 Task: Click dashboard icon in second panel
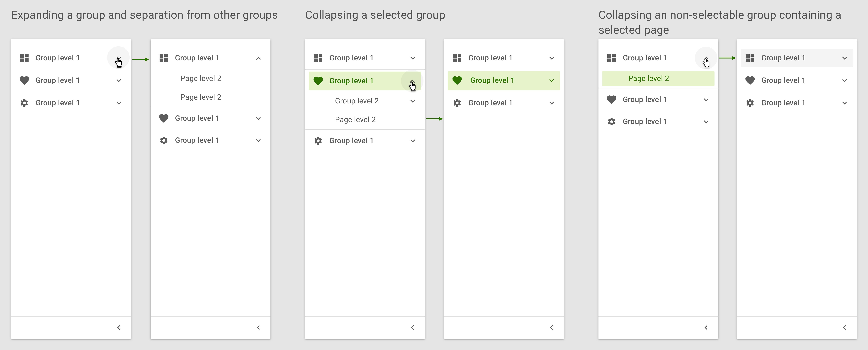point(164,58)
